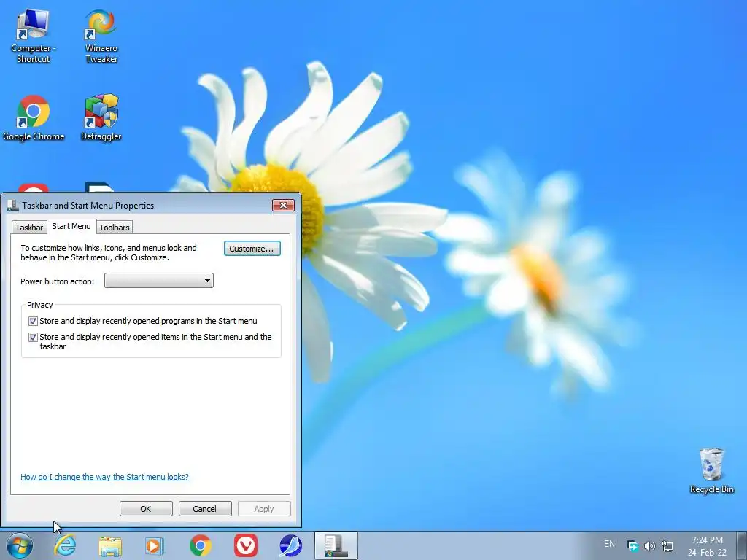Image resolution: width=747 pixels, height=560 pixels.
Task: Click the Taskbar Properties taskbar button
Action: (336, 545)
